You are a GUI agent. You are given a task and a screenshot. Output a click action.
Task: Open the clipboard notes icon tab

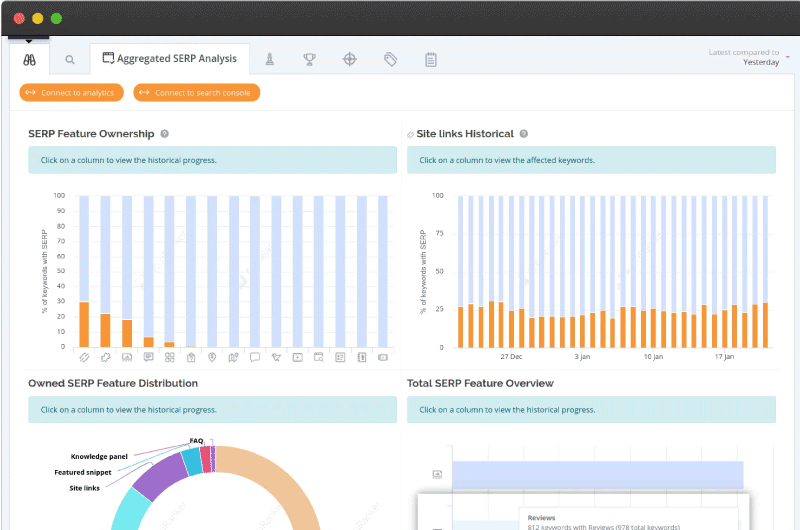click(431, 60)
